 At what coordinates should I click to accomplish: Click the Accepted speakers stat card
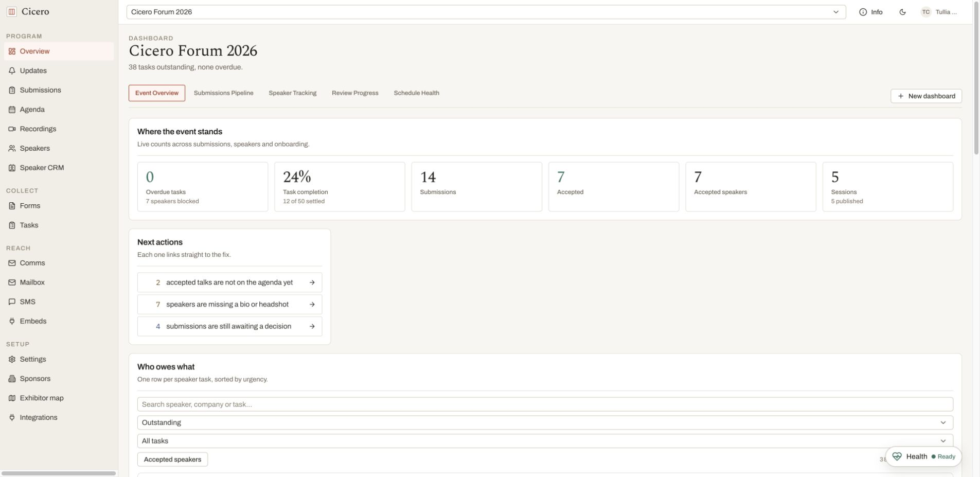(751, 187)
